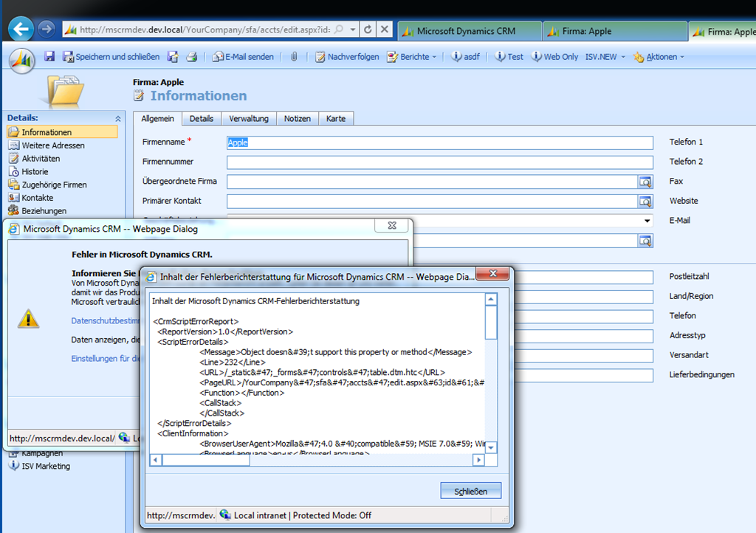
Task: Click the asdf ISV toolbar button
Action: pos(465,57)
